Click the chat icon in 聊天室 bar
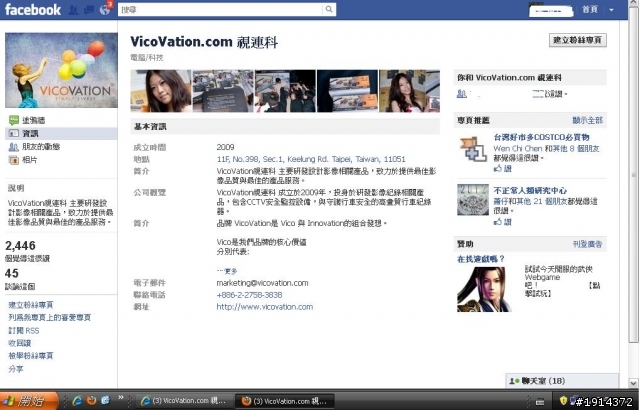640x410 pixels. coord(514,381)
